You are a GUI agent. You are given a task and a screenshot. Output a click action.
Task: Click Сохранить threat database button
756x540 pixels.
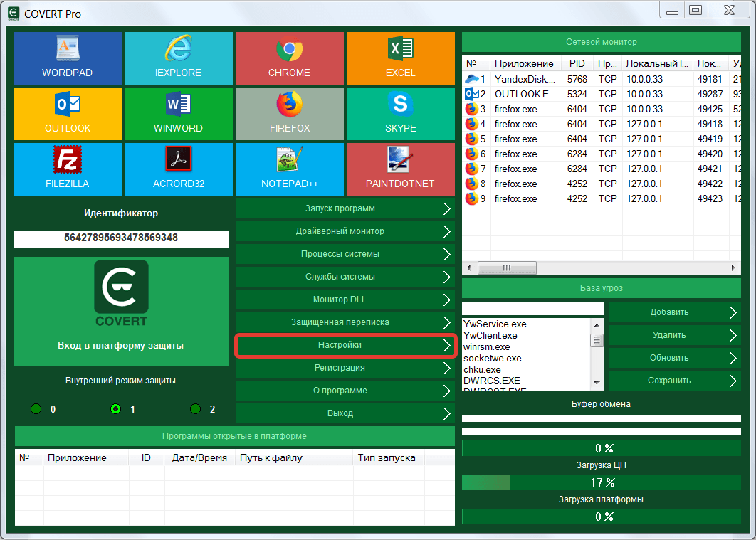pyautogui.click(x=675, y=381)
